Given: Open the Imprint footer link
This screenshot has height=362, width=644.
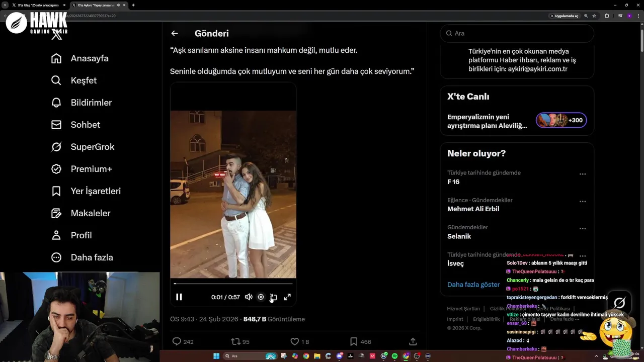Looking at the screenshot, I should (455, 319).
